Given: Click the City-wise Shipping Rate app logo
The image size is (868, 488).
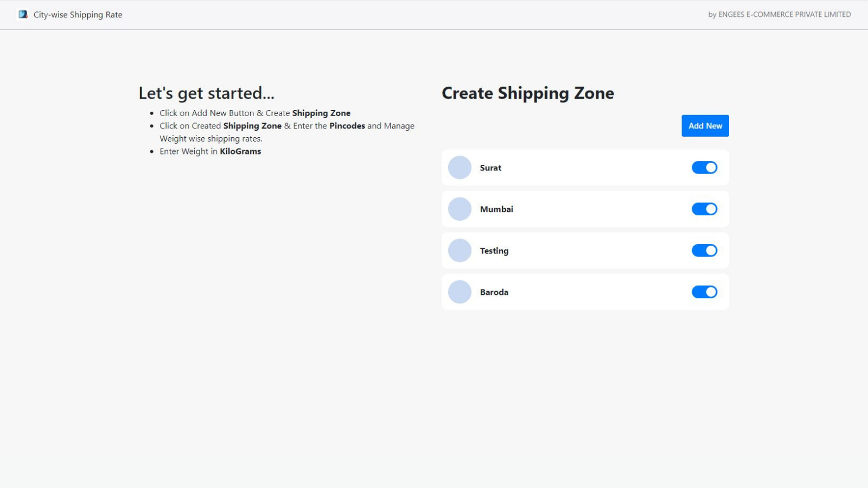Looking at the screenshot, I should click(x=23, y=15).
